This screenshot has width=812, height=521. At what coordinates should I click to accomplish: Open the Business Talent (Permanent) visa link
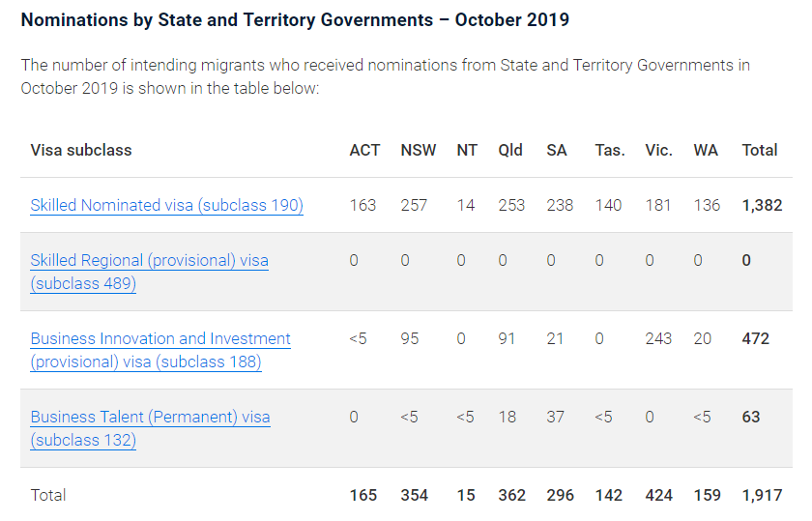point(150,418)
